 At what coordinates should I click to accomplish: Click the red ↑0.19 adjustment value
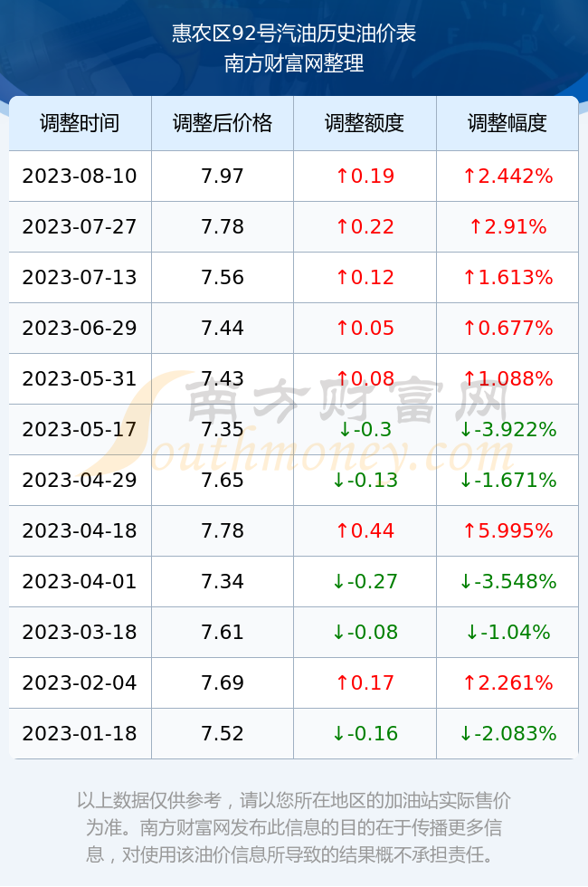coord(365,176)
